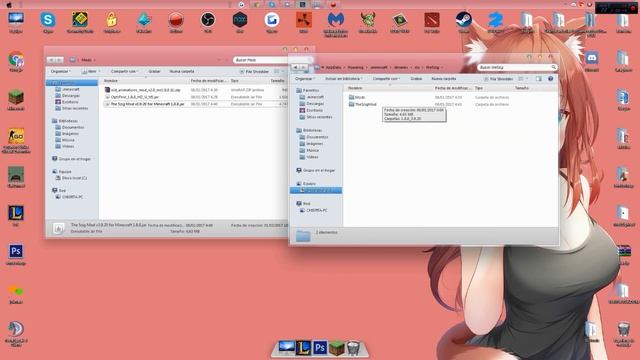
Task: Open the Steam desktop shortcut
Action: coord(464,20)
